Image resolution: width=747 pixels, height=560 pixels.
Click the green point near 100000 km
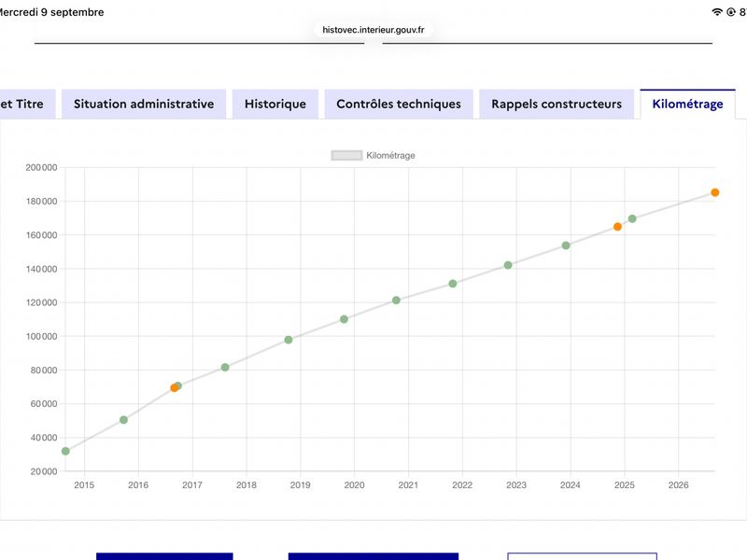[289, 340]
